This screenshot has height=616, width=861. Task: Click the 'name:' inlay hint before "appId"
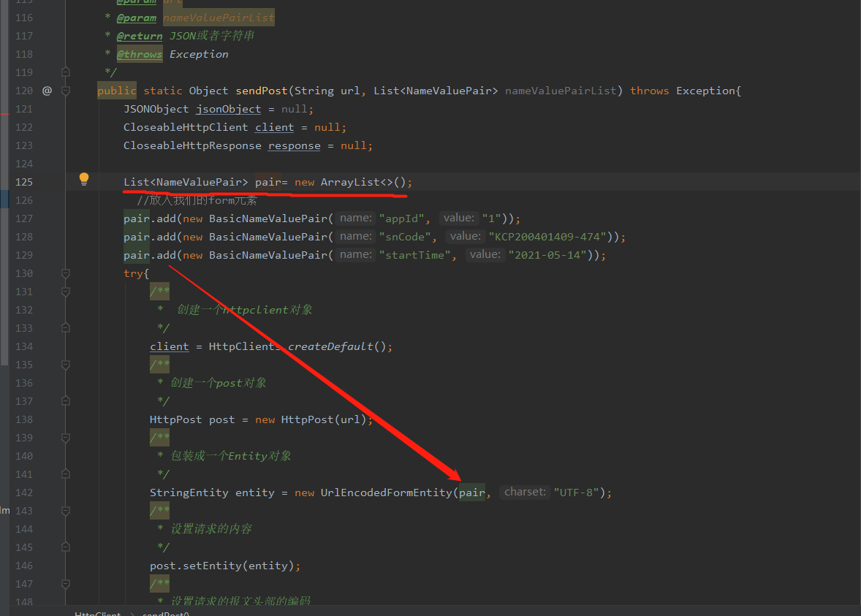355,218
